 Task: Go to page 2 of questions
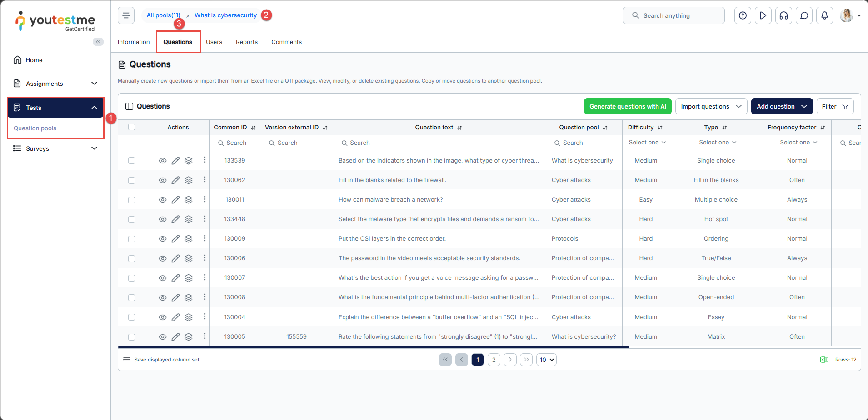pyautogui.click(x=494, y=360)
